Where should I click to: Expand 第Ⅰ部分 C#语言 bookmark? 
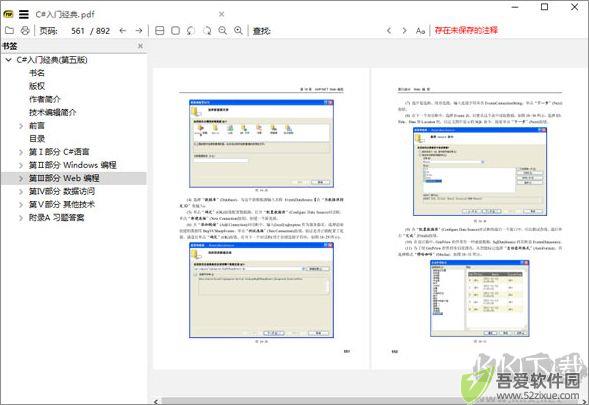pos(21,152)
